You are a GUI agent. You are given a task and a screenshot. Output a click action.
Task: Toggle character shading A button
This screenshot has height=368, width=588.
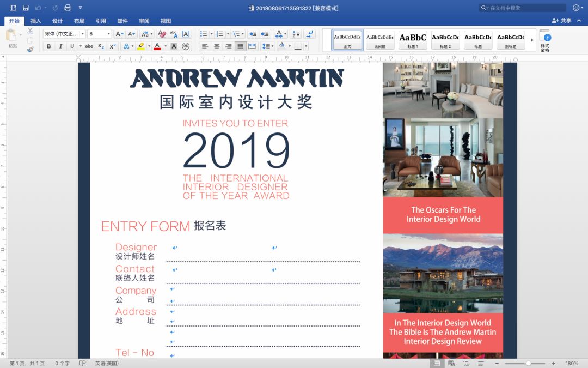pyautogui.click(x=174, y=46)
